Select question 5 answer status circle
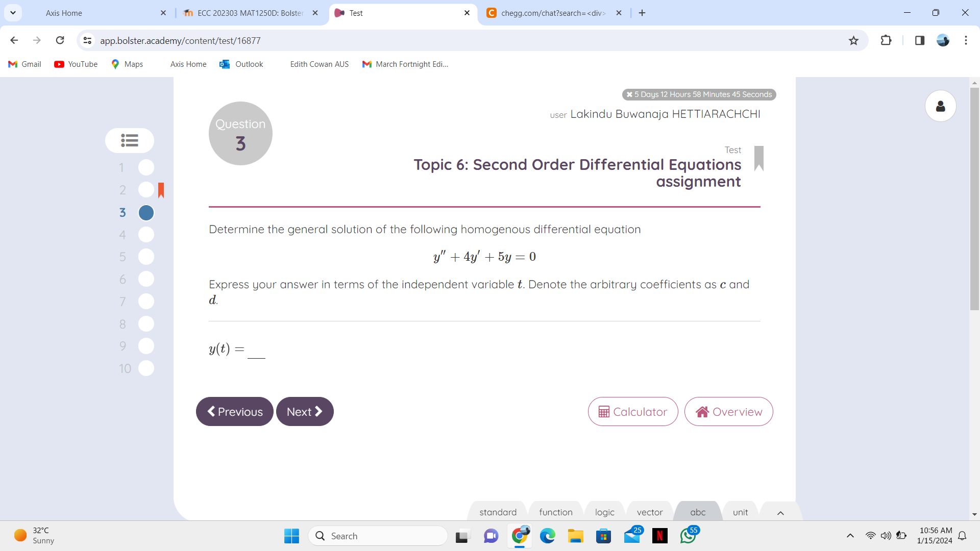Image resolution: width=980 pixels, height=551 pixels. pos(146,257)
